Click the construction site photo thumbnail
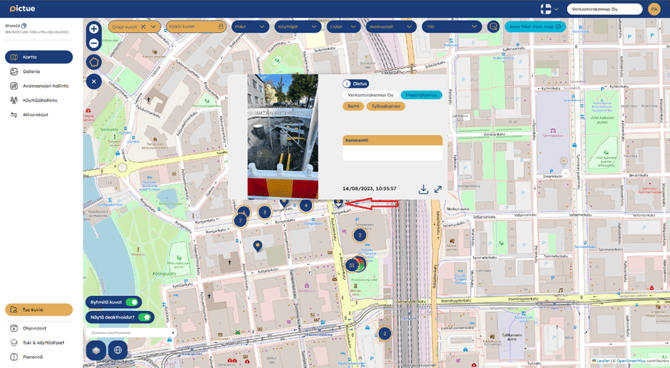This screenshot has height=368, width=670. (x=282, y=136)
